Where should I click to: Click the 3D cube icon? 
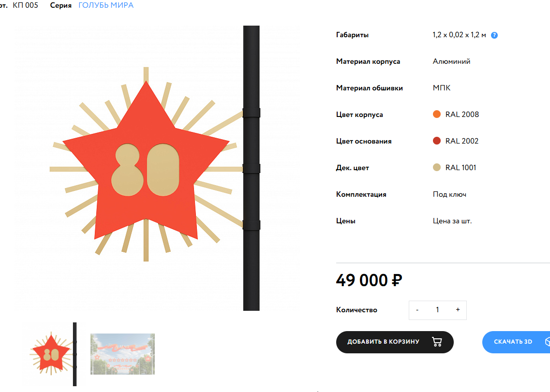click(x=548, y=342)
